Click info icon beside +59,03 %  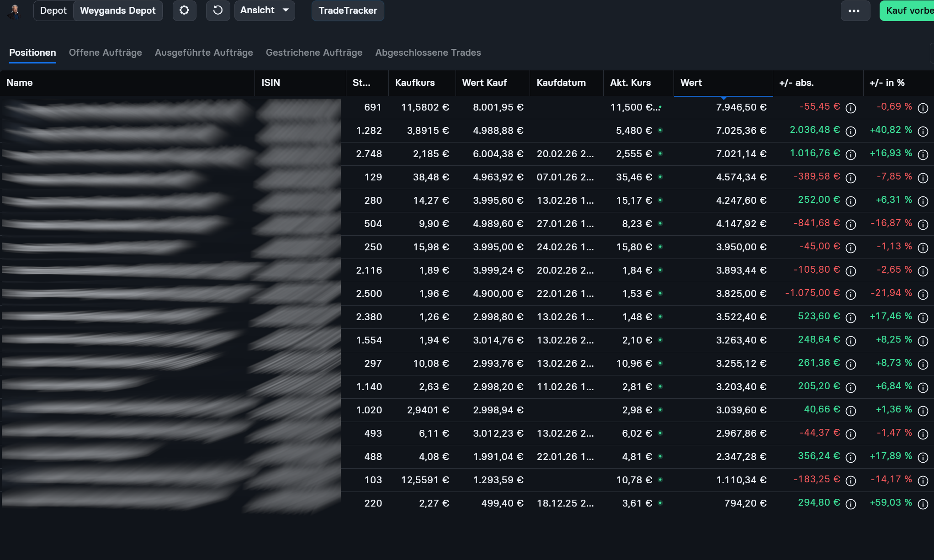click(923, 504)
